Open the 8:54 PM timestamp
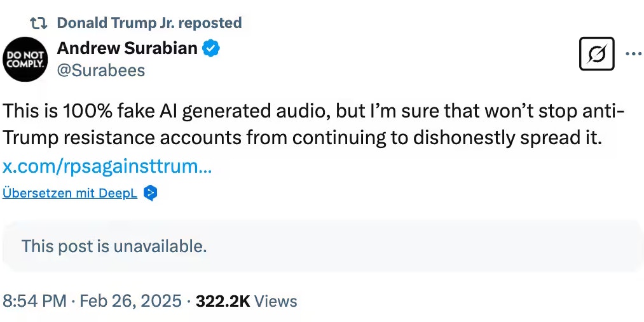The image size is (644, 322). [34, 300]
